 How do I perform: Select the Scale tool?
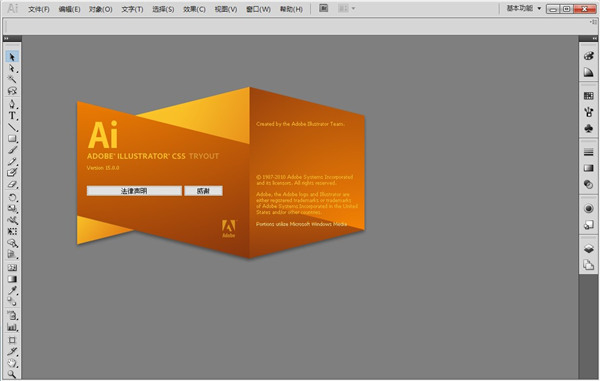pyautogui.click(x=12, y=209)
